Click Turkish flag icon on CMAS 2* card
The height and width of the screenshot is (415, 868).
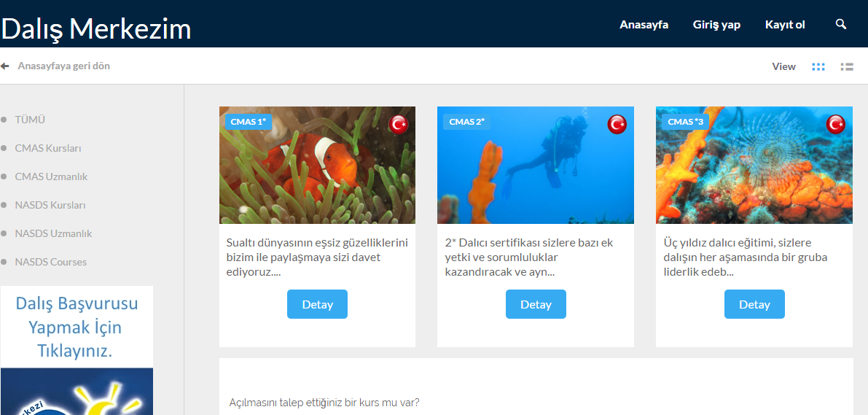point(617,124)
